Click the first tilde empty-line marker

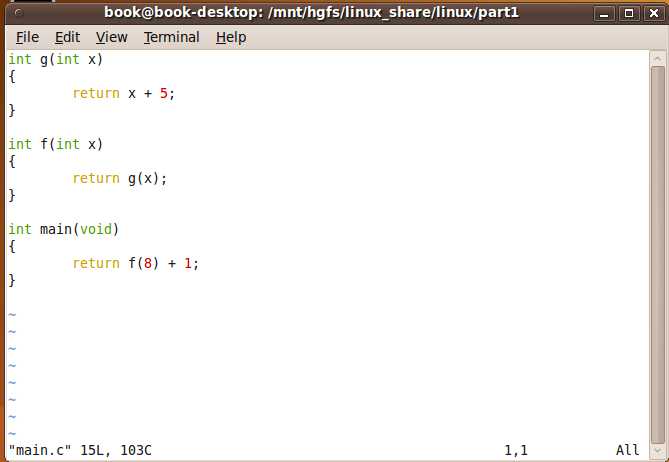(12, 315)
